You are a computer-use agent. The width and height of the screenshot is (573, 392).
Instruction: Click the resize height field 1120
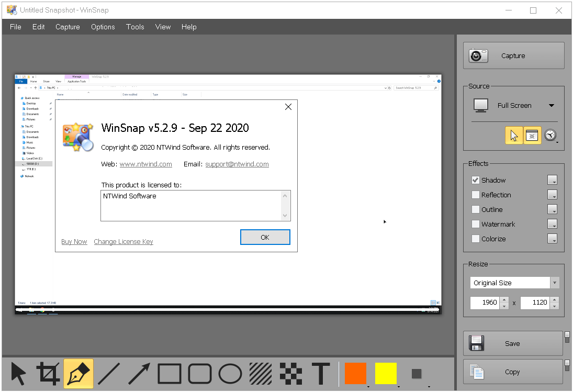click(x=535, y=303)
